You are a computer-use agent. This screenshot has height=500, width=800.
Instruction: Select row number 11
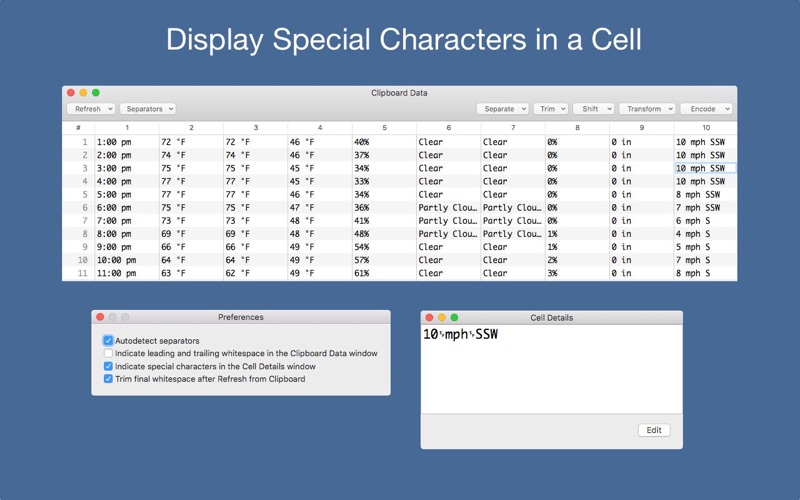coord(83,273)
